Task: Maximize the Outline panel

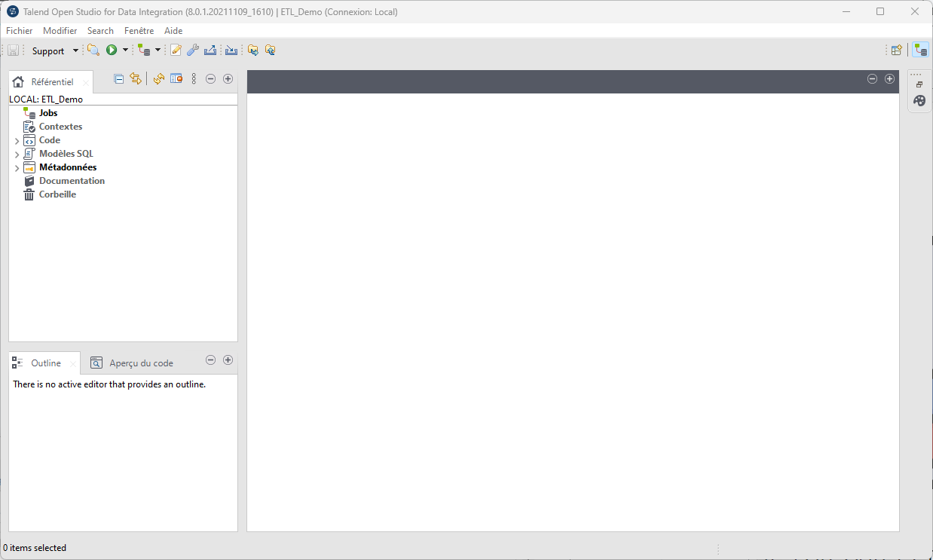Action: coord(228,360)
